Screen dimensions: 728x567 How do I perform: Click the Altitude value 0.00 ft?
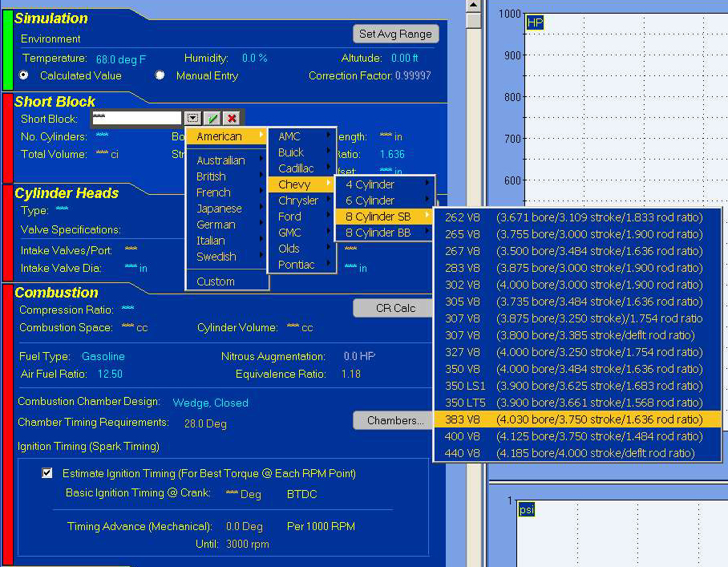(x=404, y=58)
